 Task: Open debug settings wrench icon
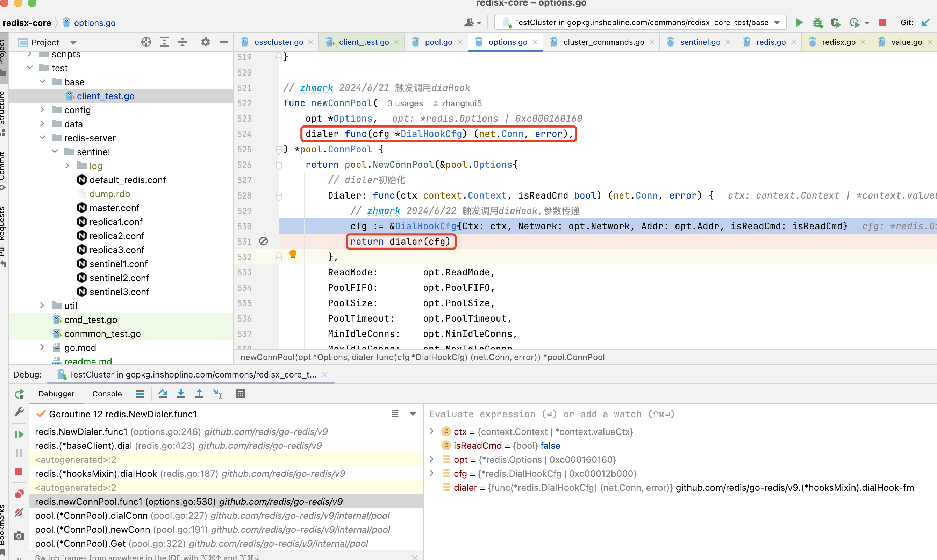[x=19, y=412]
